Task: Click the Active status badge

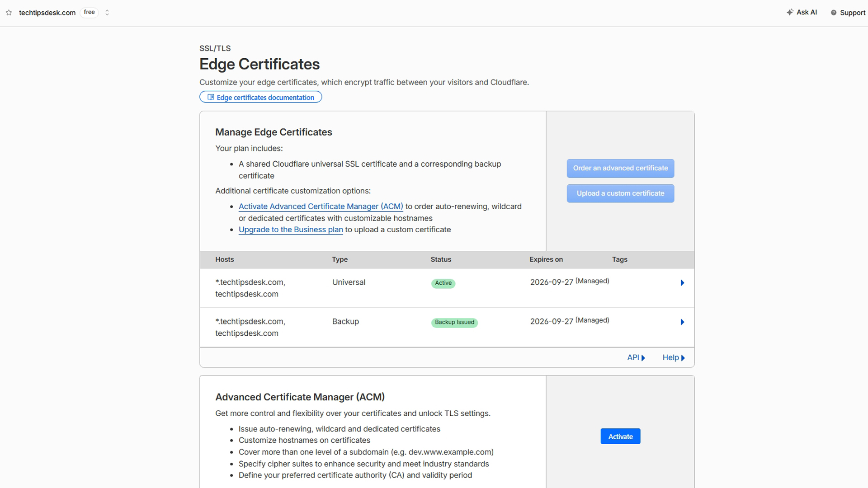Action: (x=443, y=283)
